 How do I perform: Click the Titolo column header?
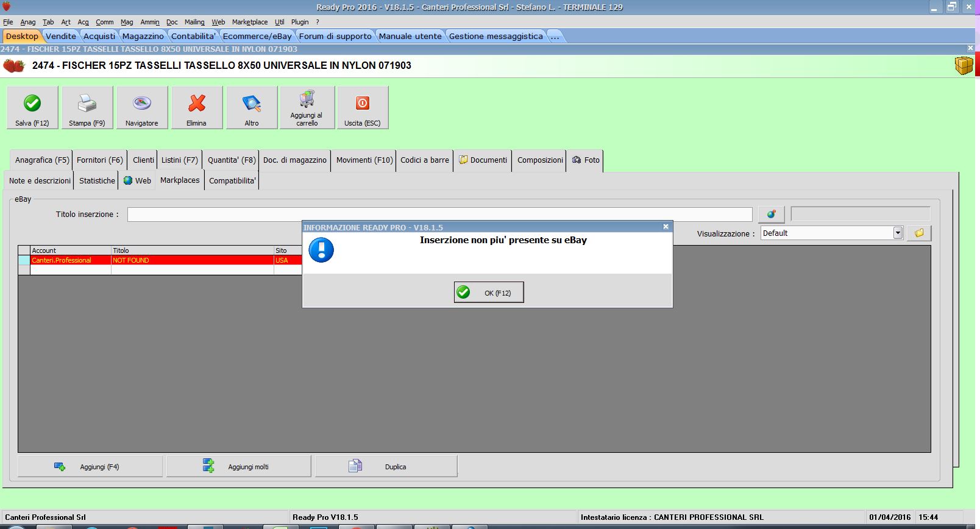[193, 250]
